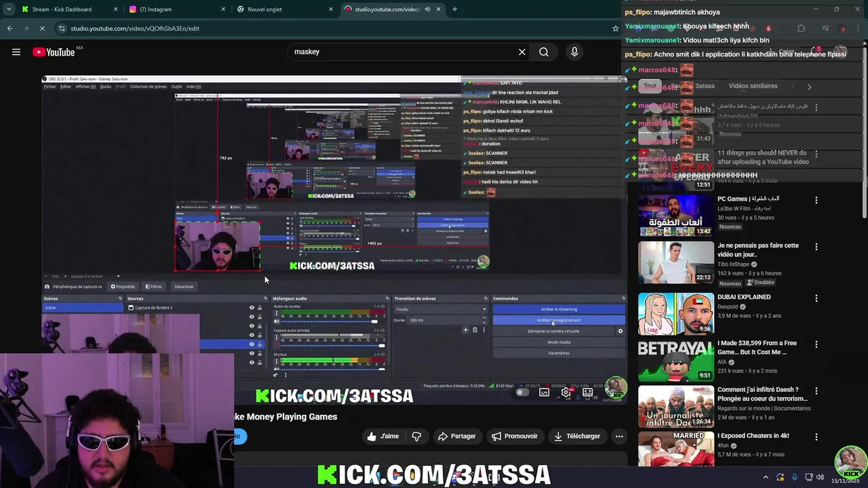Go back with the browser back arrow
Screen dimensions: 868x488
pos(10,28)
